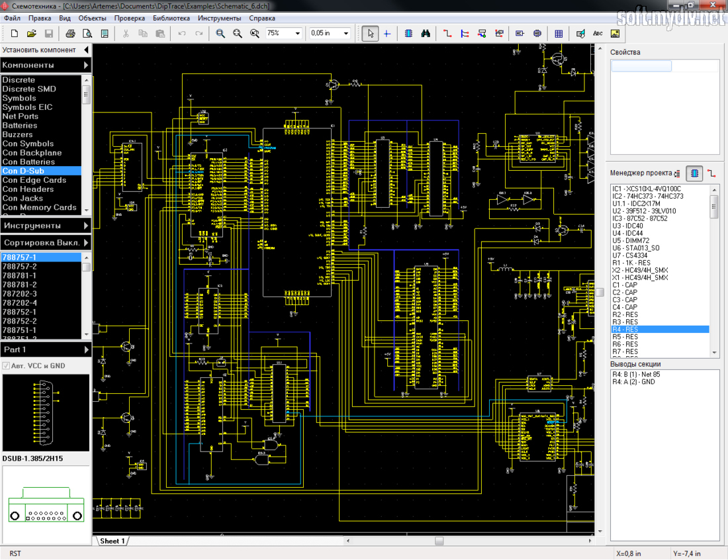Screen dimensions: 728x560
Task: Click the print icon in toolbar
Action: 70,33
